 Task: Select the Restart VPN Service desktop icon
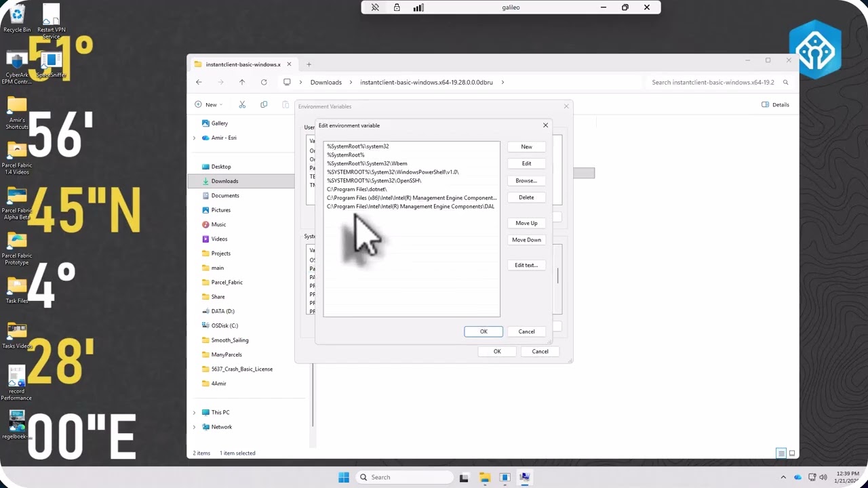(x=52, y=21)
